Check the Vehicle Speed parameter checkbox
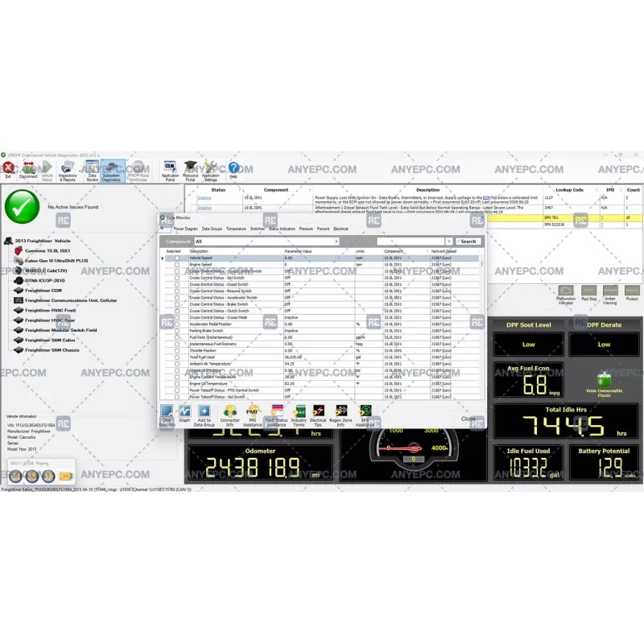The image size is (644, 644). coord(176,258)
